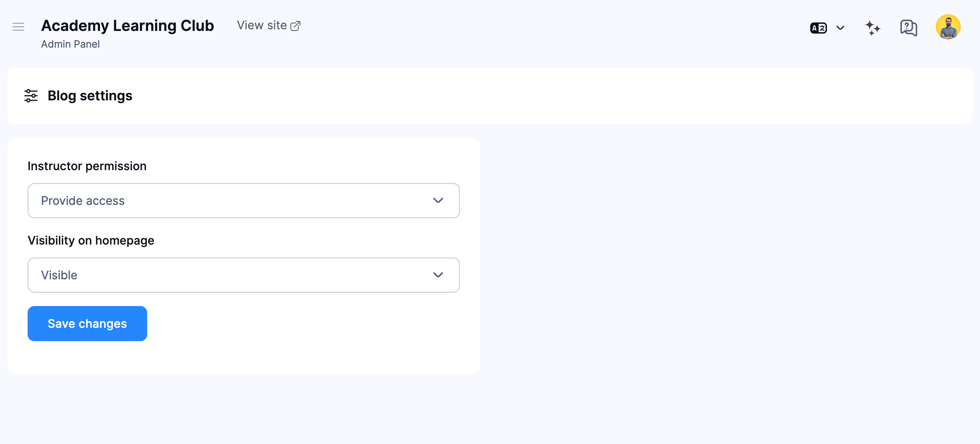Click the Save changes button
Viewport: 980px width, 444px height.
point(87,323)
